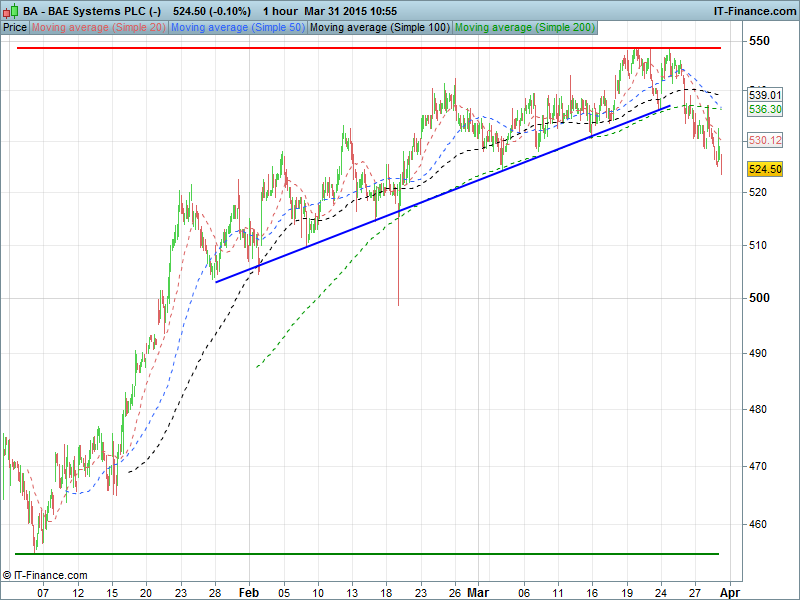
Task: Toggle Moving average (Simple 100) legend
Action: (x=379, y=27)
